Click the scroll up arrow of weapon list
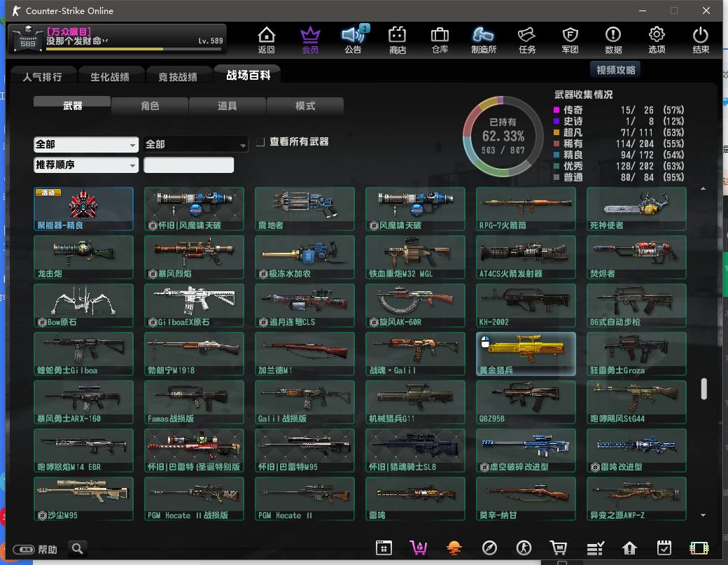Image resolution: width=728 pixels, height=565 pixels. click(x=703, y=188)
